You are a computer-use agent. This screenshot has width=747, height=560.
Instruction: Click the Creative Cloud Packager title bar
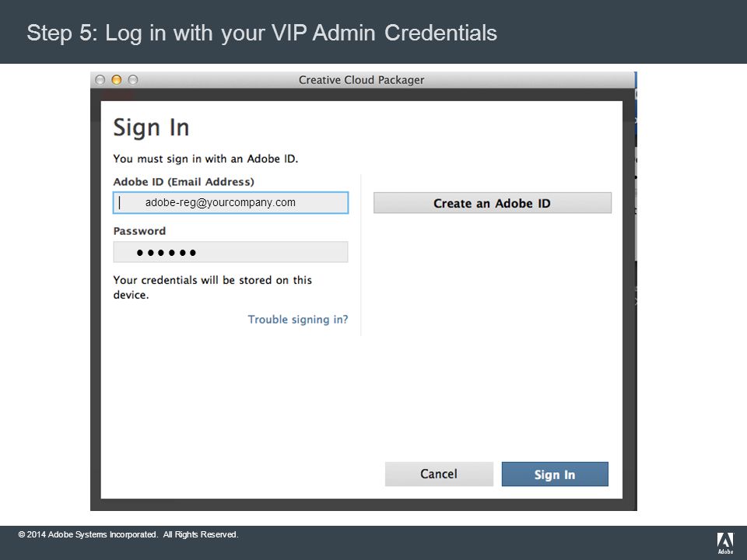tap(362, 79)
